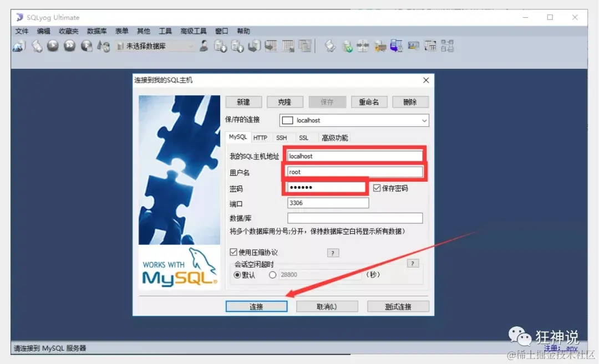This screenshot has height=364, width=599.
Task: Switch to the 高级功能 tab
Action: [334, 138]
